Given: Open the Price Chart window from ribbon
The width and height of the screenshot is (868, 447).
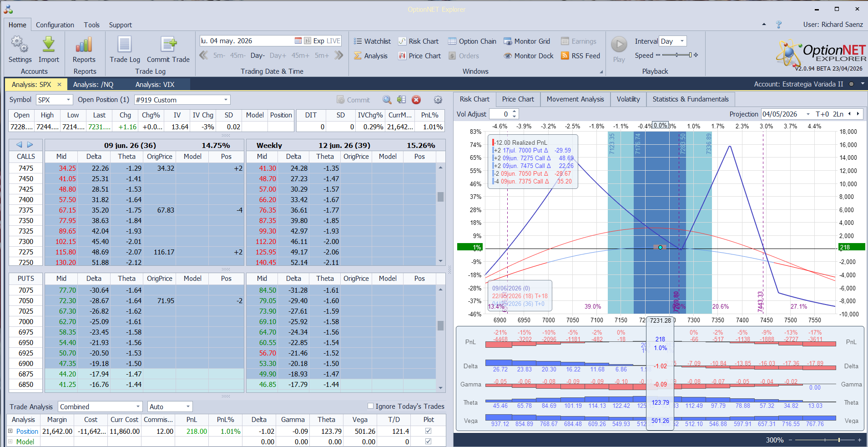Looking at the screenshot, I should [419, 56].
